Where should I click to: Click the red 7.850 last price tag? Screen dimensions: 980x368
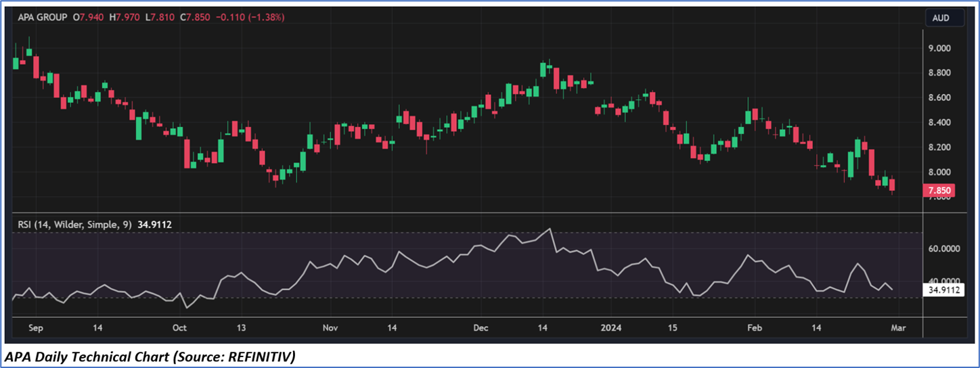pyautogui.click(x=941, y=191)
